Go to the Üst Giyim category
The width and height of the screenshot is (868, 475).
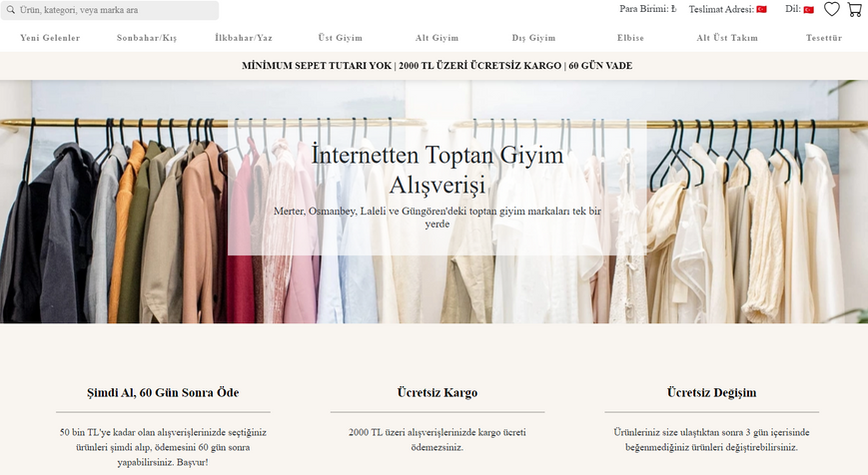341,38
